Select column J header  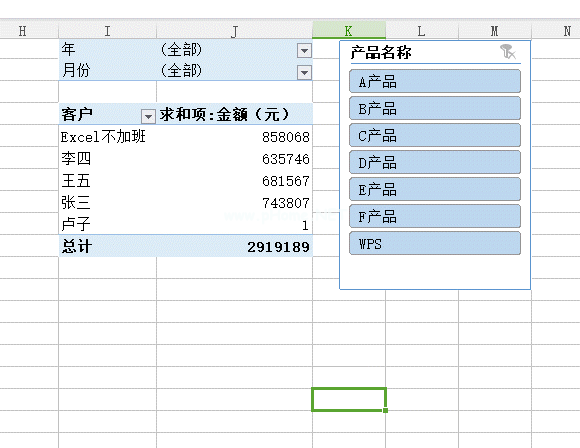point(235,31)
